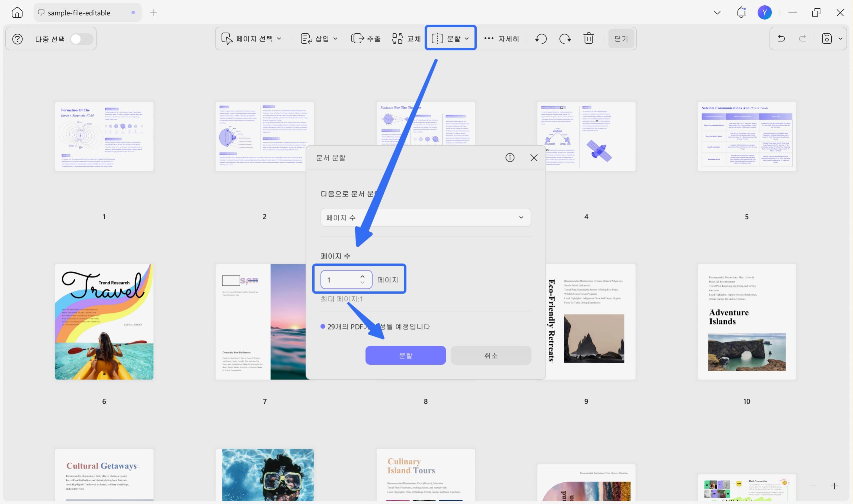Select the Culinary Island Tours thumbnail
Screen dimensions: 853x504
click(x=425, y=475)
